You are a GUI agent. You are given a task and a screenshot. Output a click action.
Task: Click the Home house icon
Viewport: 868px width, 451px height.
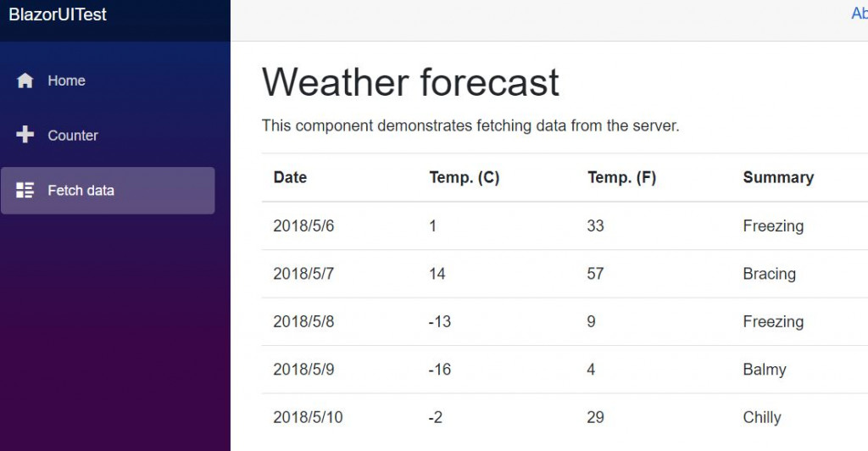pos(25,81)
